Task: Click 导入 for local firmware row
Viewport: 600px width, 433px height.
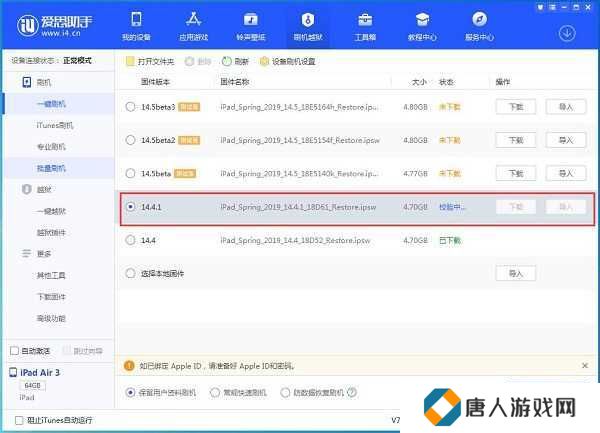Action: coord(515,273)
